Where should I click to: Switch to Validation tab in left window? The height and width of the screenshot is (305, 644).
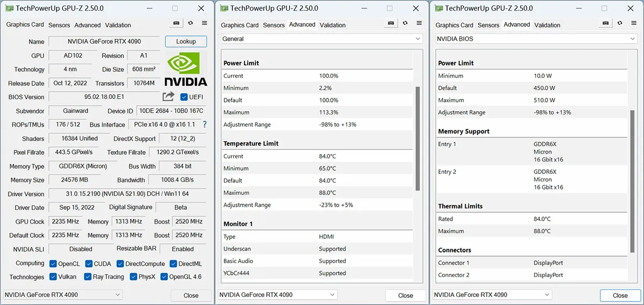tap(118, 25)
